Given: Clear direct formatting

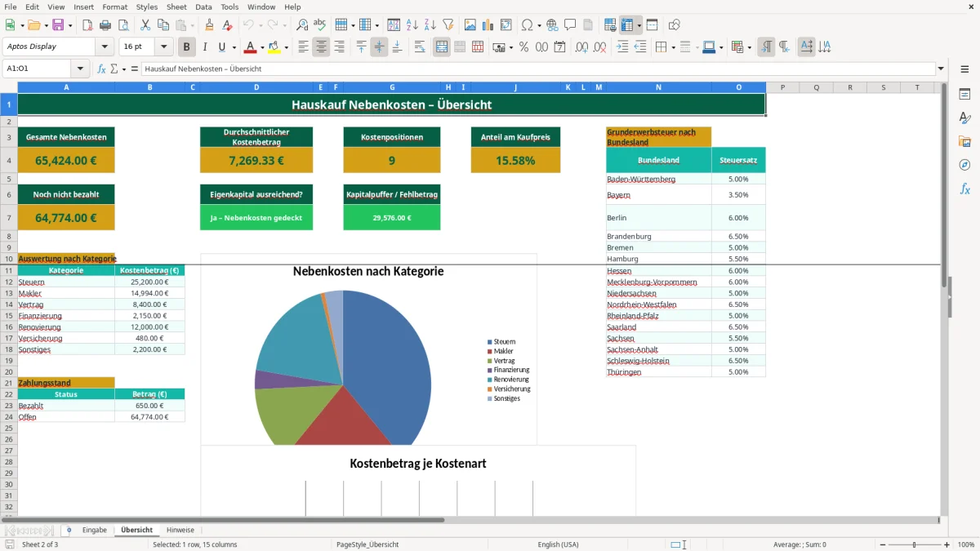Looking at the screenshot, I should click(228, 25).
